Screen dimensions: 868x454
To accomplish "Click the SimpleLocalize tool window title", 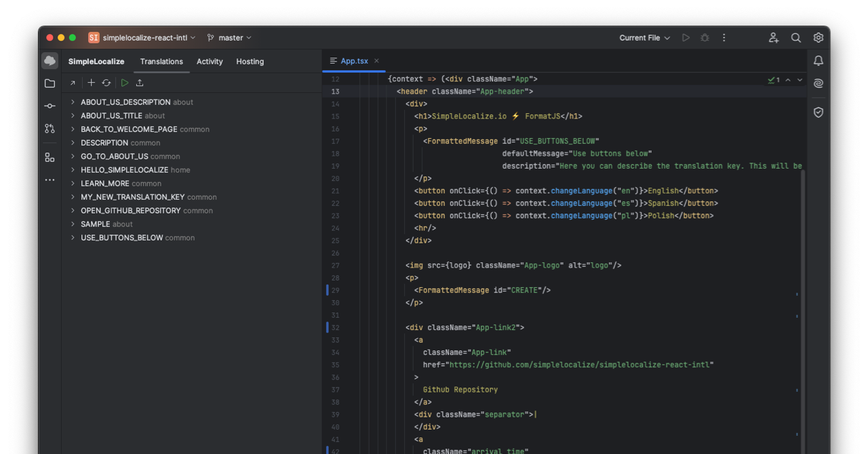I will (96, 62).
